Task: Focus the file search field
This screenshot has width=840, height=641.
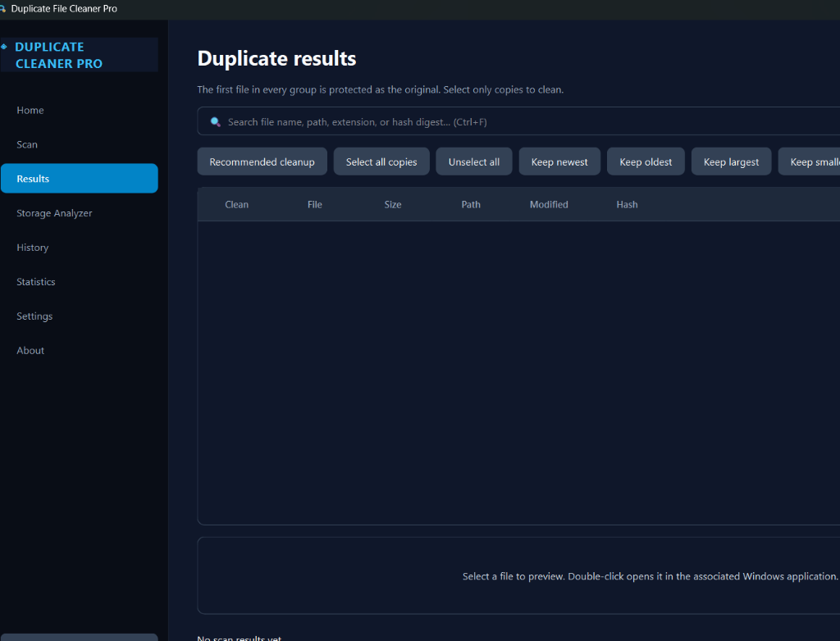Action: point(518,121)
